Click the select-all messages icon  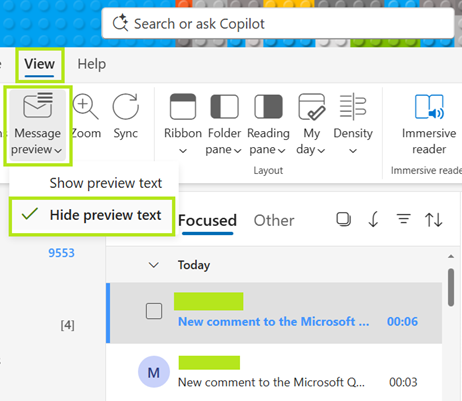click(343, 219)
